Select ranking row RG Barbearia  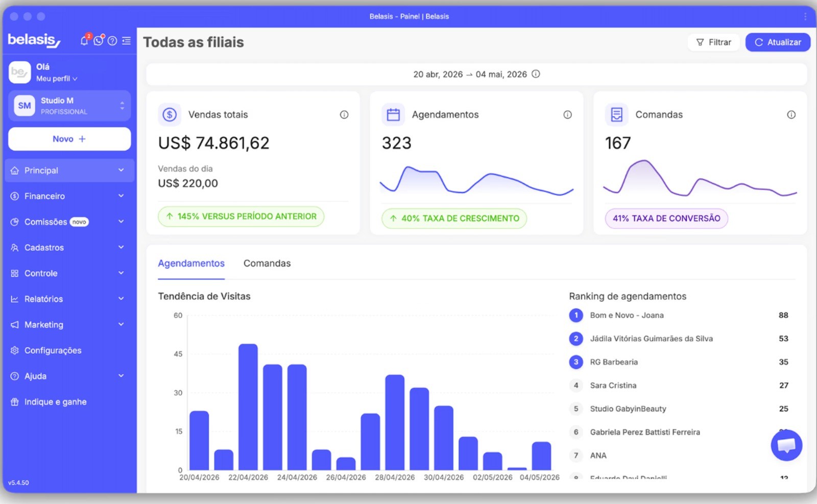(679, 362)
